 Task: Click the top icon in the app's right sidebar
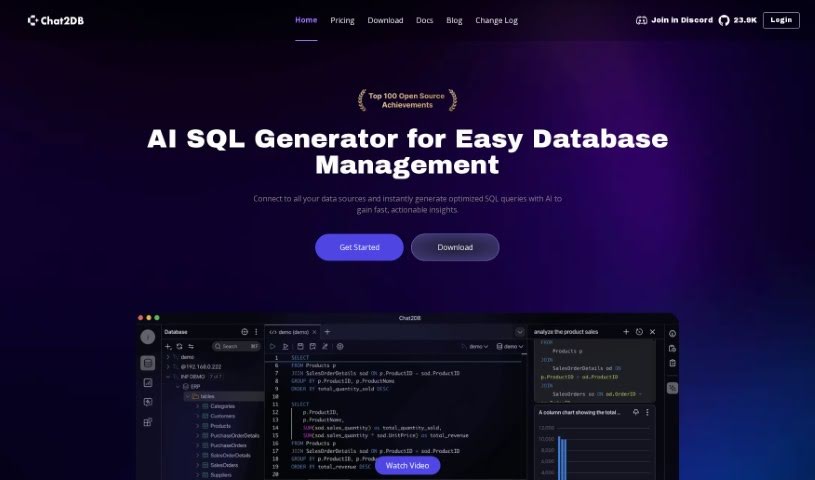point(672,334)
